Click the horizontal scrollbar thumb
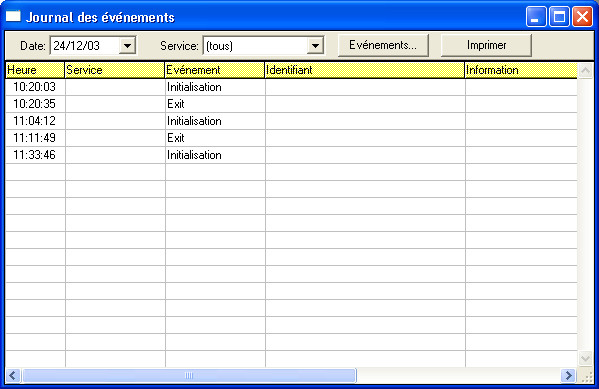Screen dimensions: 599x389 click(189, 375)
